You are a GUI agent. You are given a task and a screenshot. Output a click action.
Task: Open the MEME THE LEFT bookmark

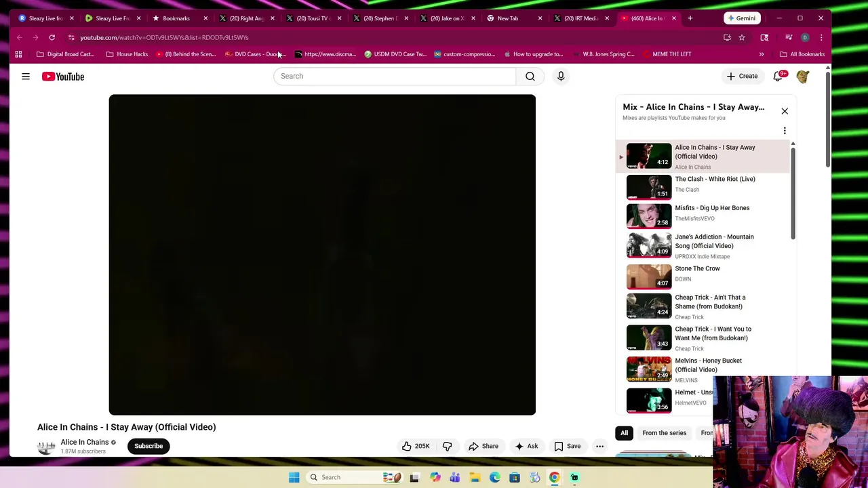point(667,54)
